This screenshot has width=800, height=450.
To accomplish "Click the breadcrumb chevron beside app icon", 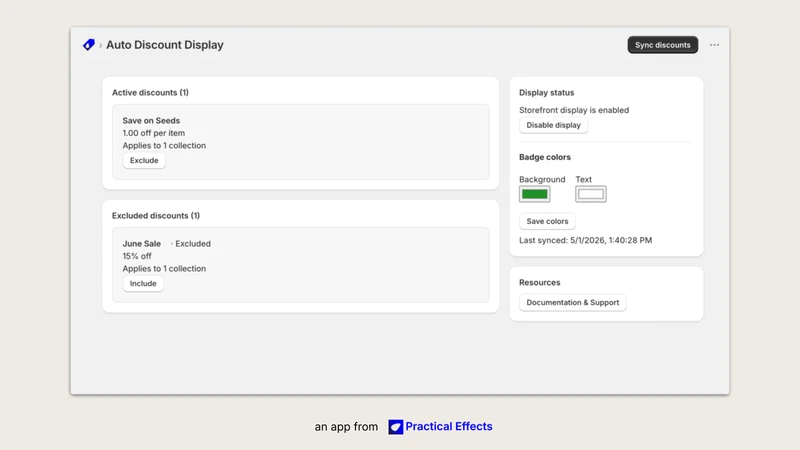I will pyautogui.click(x=101, y=45).
